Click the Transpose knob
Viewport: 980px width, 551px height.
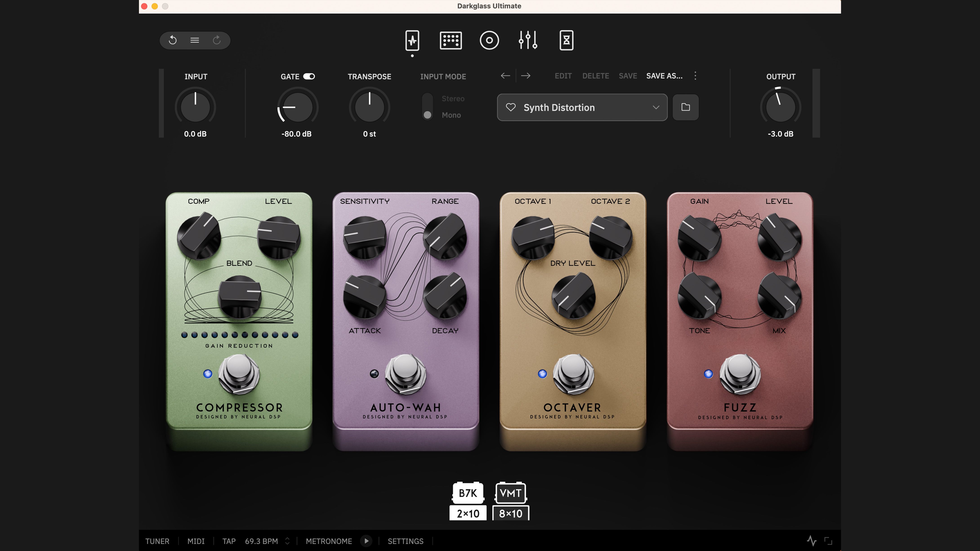tap(369, 107)
